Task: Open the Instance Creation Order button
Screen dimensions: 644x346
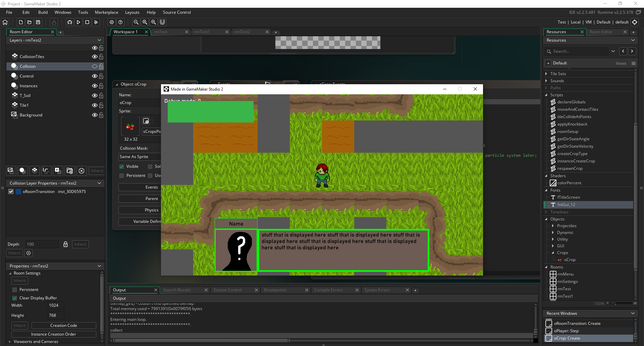Action: (54, 334)
